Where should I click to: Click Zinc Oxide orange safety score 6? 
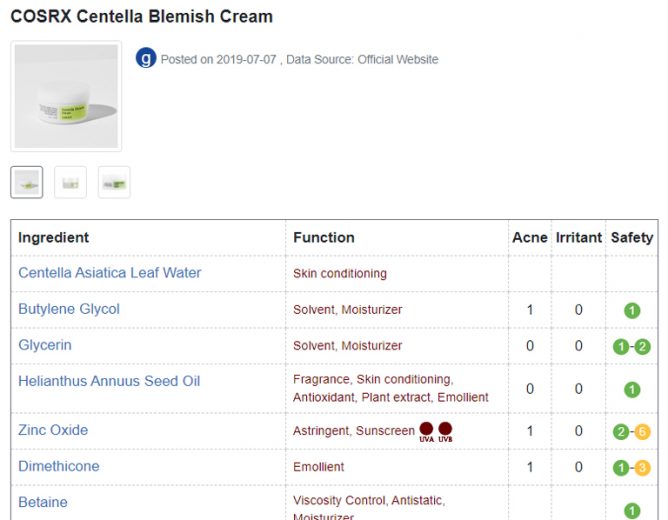pyautogui.click(x=642, y=432)
